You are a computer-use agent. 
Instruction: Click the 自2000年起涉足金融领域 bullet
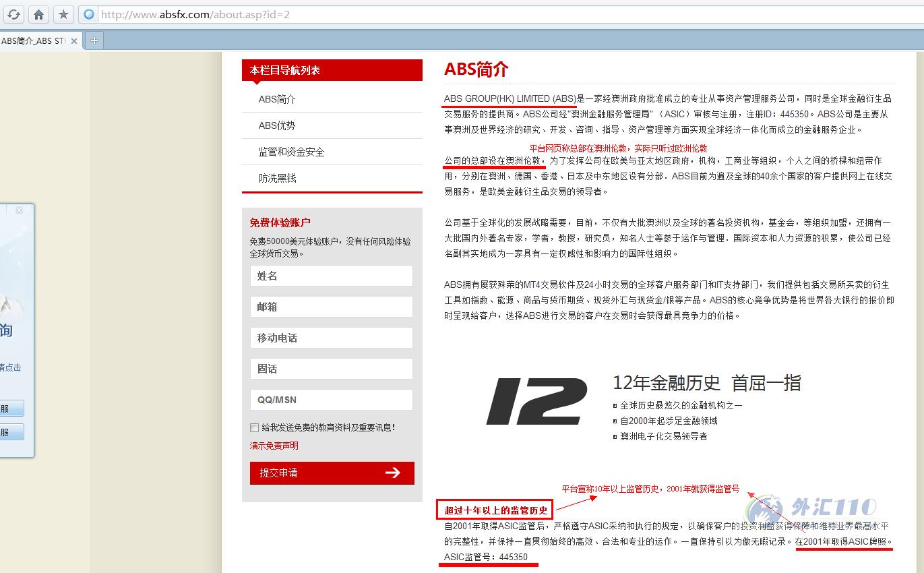[x=669, y=421]
